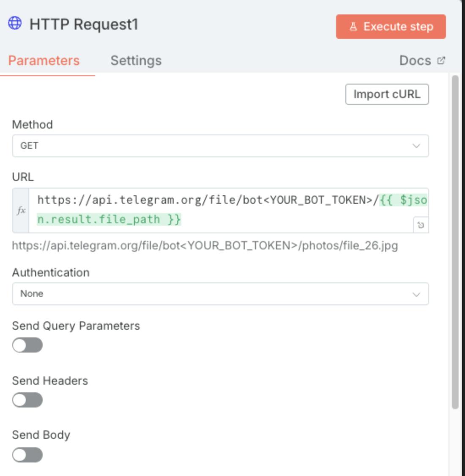
Task: Click the chevron arrow in Method field
Action: click(416, 146)
